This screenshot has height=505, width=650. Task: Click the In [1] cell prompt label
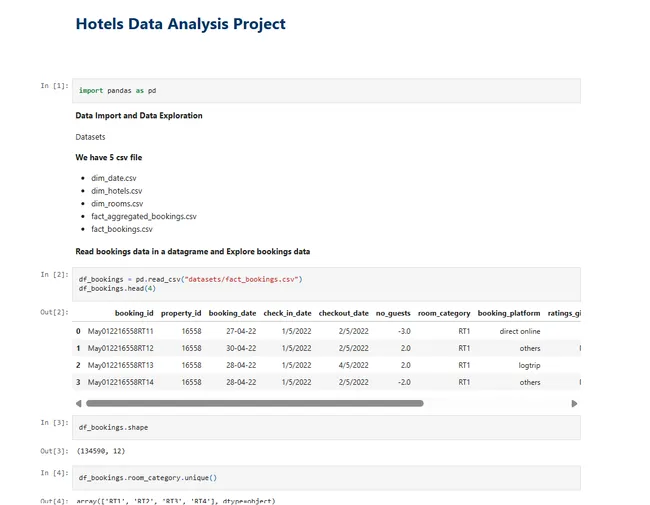pyautogui.click(x=54, y=86)
